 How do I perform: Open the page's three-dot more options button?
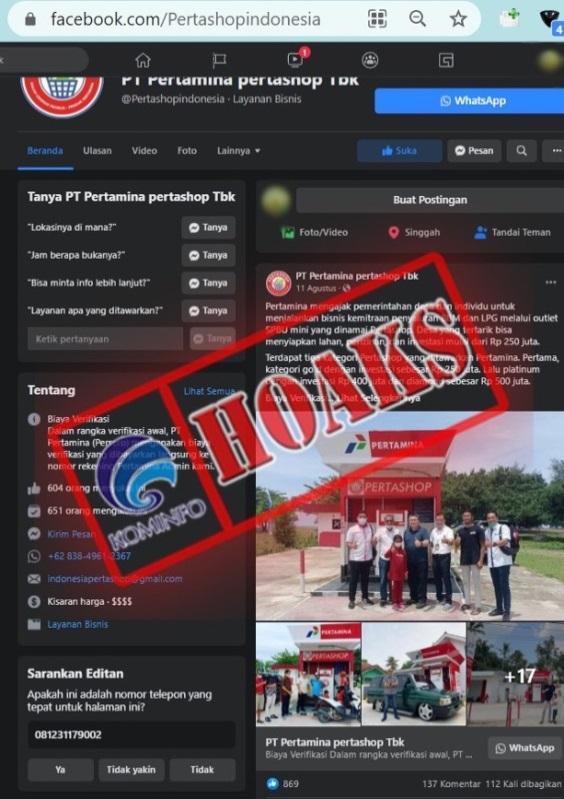[555, 151]
